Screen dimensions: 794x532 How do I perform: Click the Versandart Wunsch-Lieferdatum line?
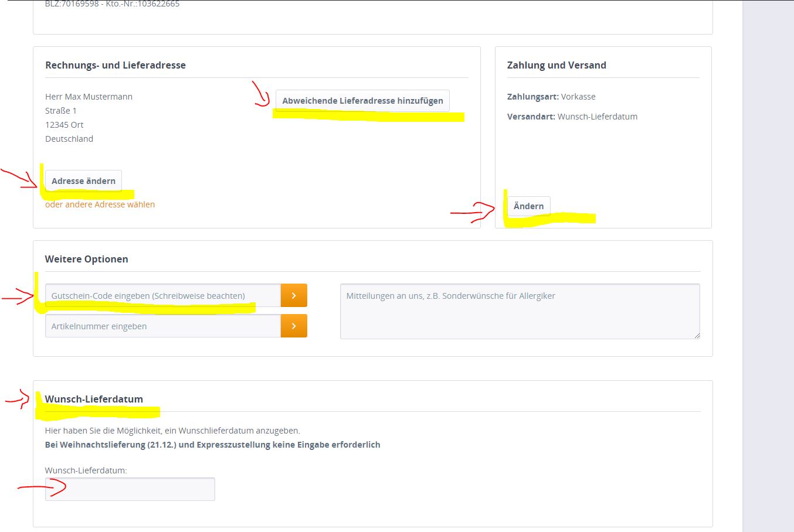572,117
